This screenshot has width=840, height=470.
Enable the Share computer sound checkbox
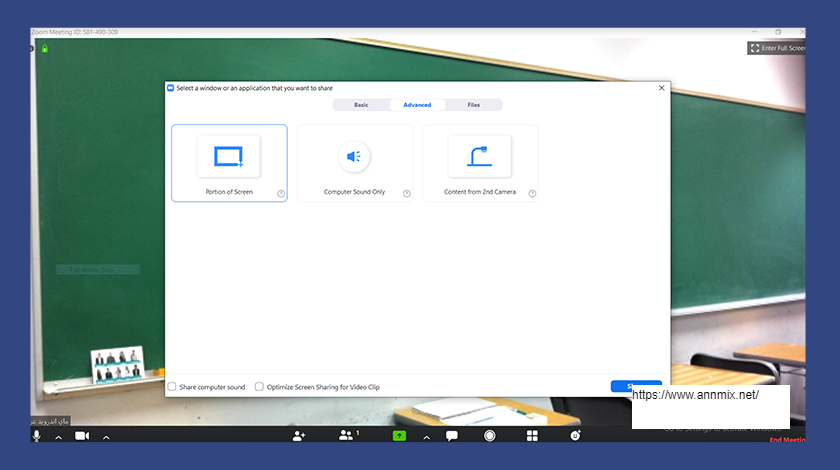tap(172, 386)
